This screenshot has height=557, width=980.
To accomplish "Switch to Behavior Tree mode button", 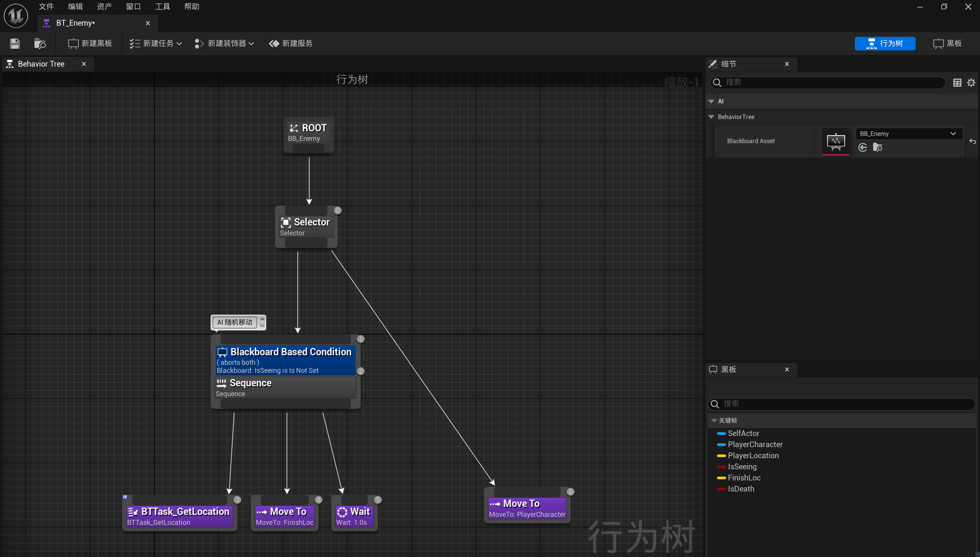I will (885, 44).
